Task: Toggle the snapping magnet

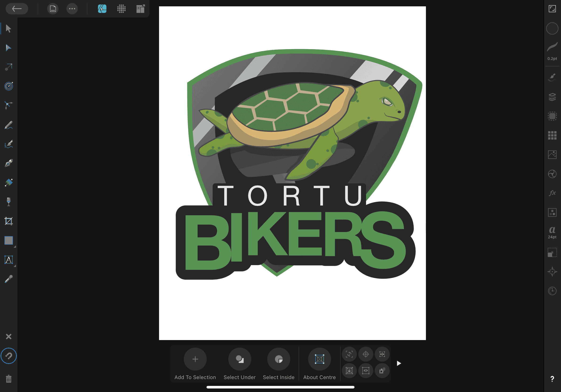Action: point(8,356)
